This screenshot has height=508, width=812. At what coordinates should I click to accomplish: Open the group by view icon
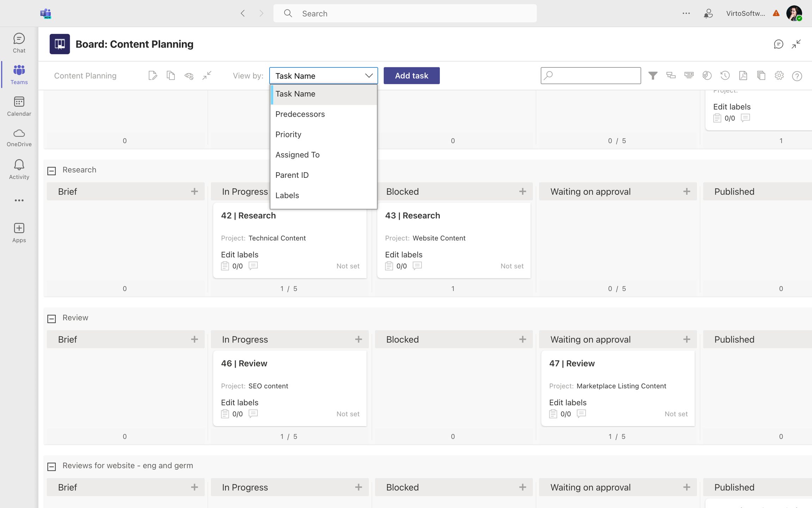[x=671, y=75]
